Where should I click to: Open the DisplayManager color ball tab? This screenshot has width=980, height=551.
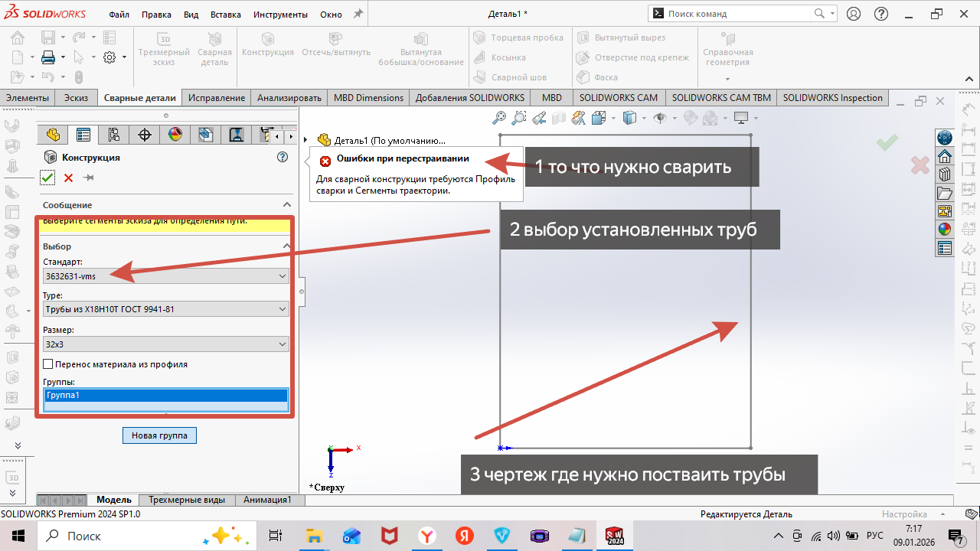(175, 135)
